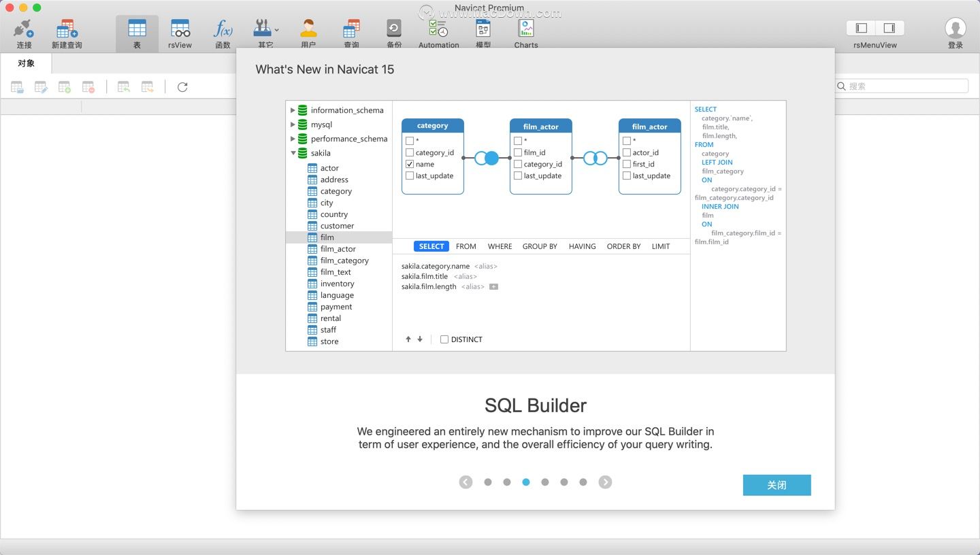Check the film_id field checkbox
The image size is (980, 555).
coord(518,152)
